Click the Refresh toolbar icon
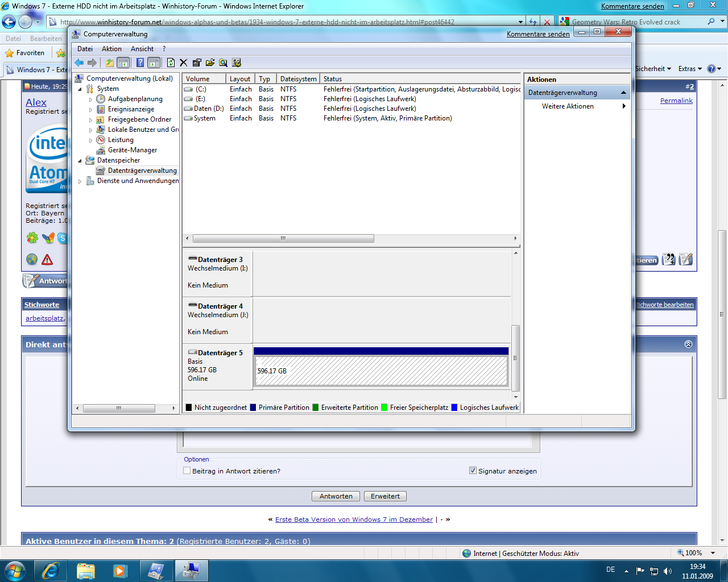The image size is (728, 582). [171, 63]
